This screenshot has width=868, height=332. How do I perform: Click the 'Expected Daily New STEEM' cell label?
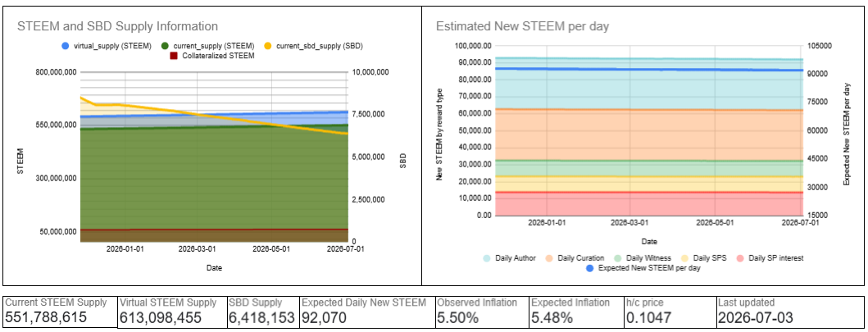pyautogui.click(x=364, y=302)
